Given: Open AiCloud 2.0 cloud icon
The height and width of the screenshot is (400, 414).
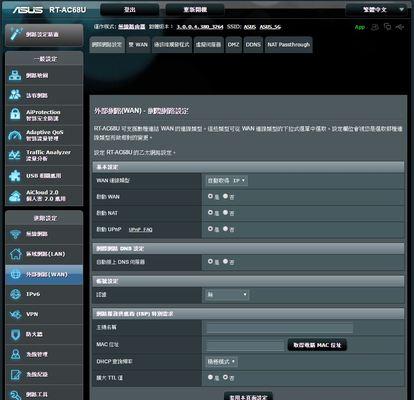Looking at the screenshot, I should tap(15, 196).
